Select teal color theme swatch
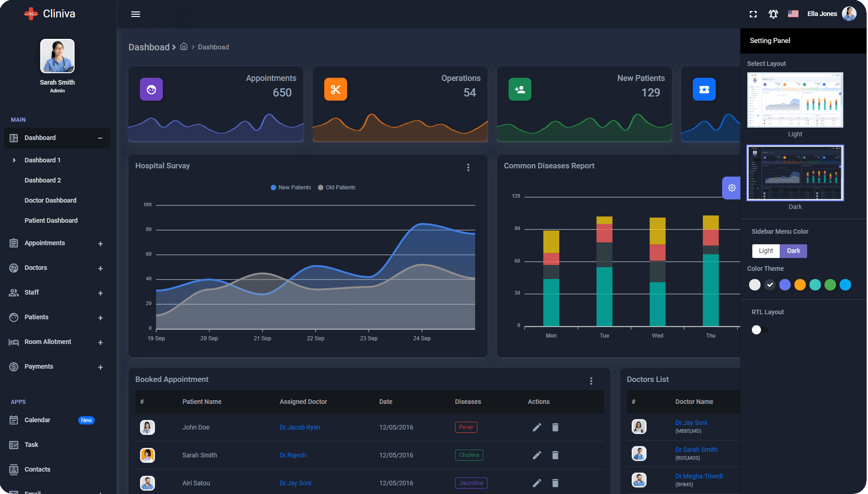This screenshot has width=868, height=494. click(815, 285)
